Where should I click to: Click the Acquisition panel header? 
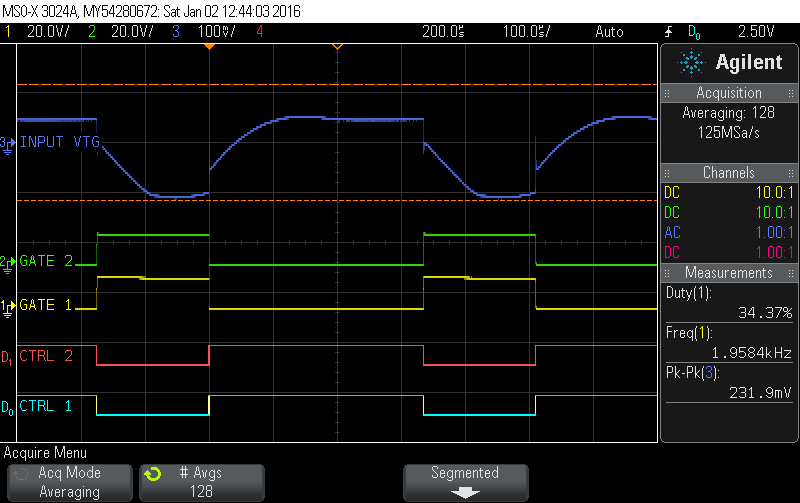point(729,93)
